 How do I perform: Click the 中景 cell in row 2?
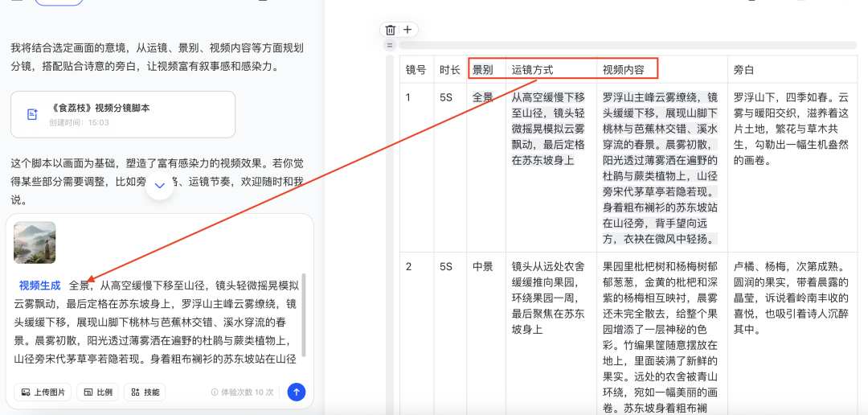pyautogui.click(x=486, y=334)
